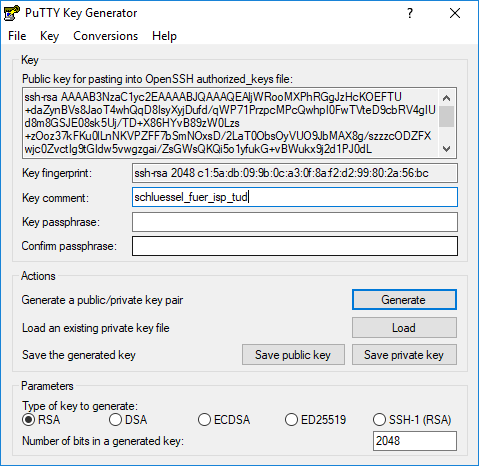
Task: Click the Save public key button
Action: [x=293, y=355]
